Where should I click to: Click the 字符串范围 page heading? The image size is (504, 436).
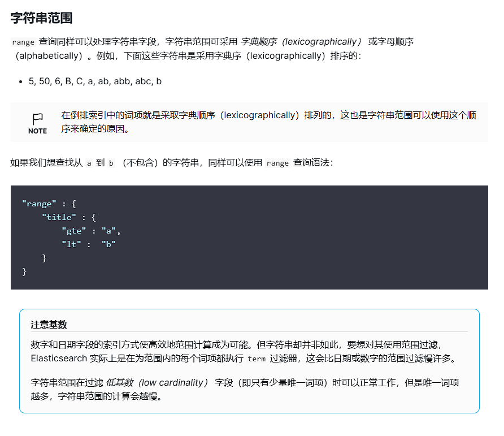(41, 18)
